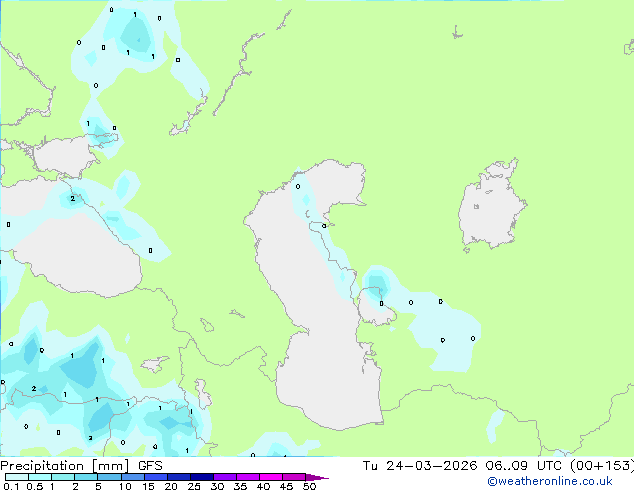Click the 5–10 mm legend color swatch

109,477
